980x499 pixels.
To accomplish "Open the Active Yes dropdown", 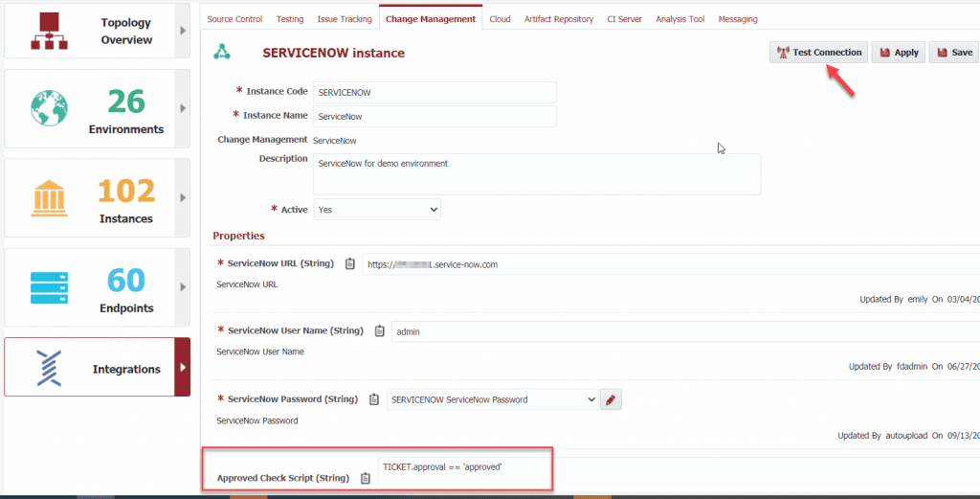I will point(377,209).
